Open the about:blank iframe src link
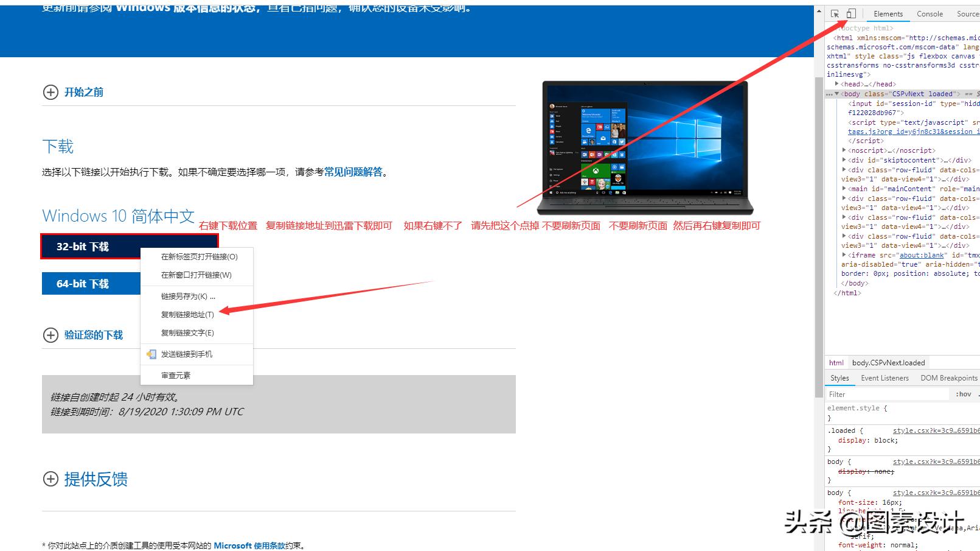The width and height of the screenshot is (980, 551). pos(922,255)
